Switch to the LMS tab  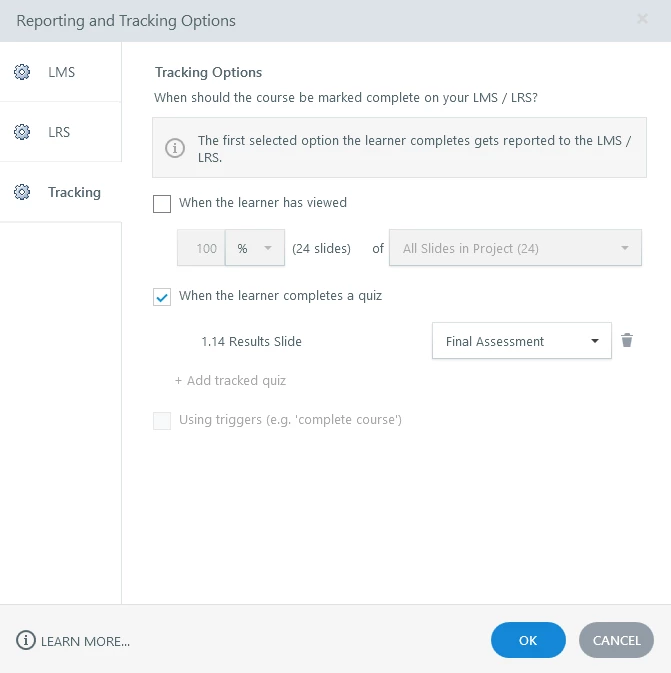[61, 72]
